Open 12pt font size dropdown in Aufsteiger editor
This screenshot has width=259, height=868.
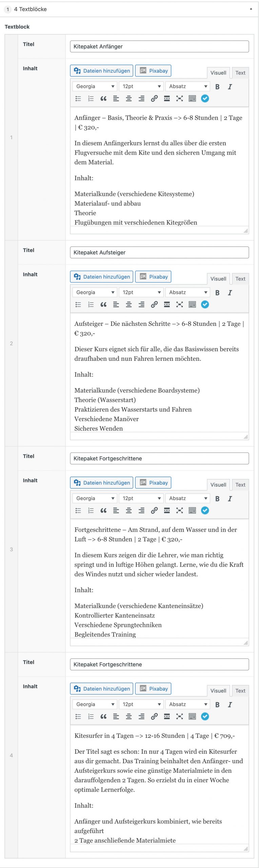click(141, 292)
